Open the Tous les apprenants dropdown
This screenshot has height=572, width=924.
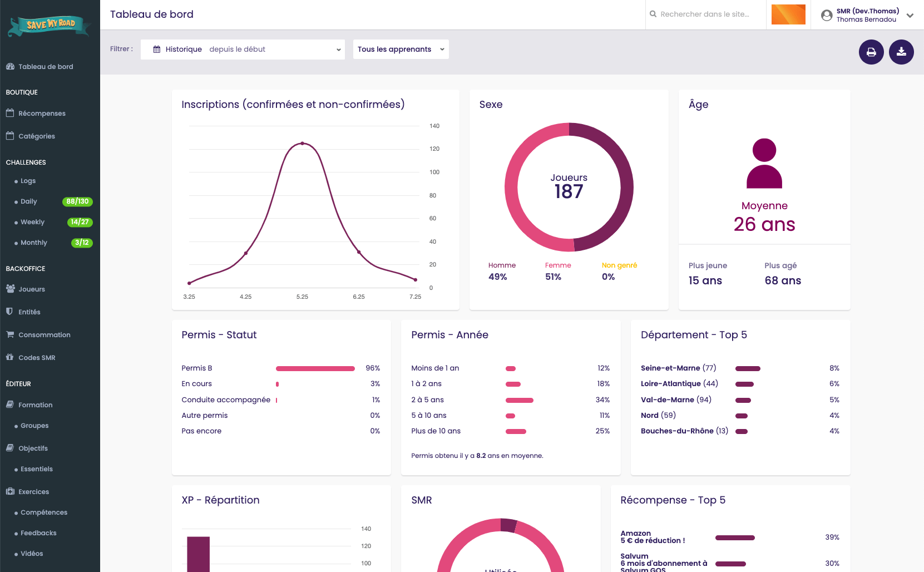point(401,50)
